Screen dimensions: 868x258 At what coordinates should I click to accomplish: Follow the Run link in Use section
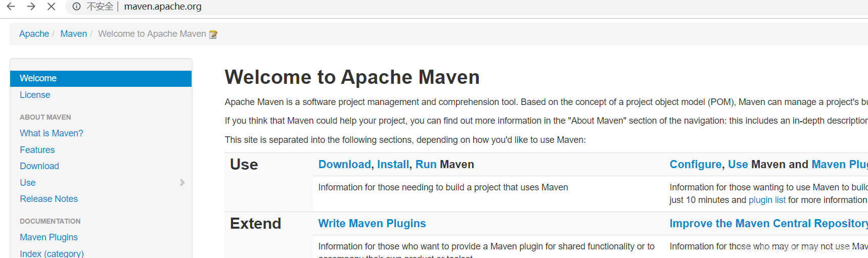point(426,165)
